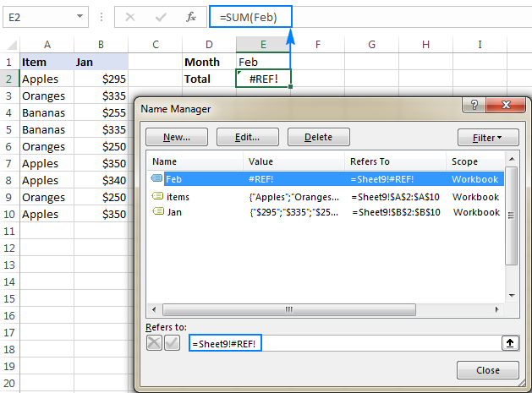Click the formula bar cancel X icon
The height and width of the screenshot is (393, 532).
pos(130,16)
